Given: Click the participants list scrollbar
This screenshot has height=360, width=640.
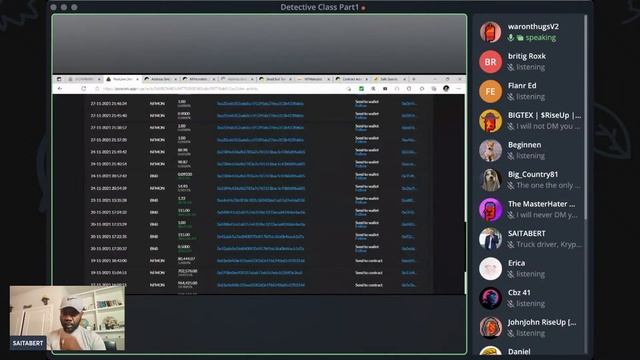Looking at the screenshot, I should tap(586, 118).
